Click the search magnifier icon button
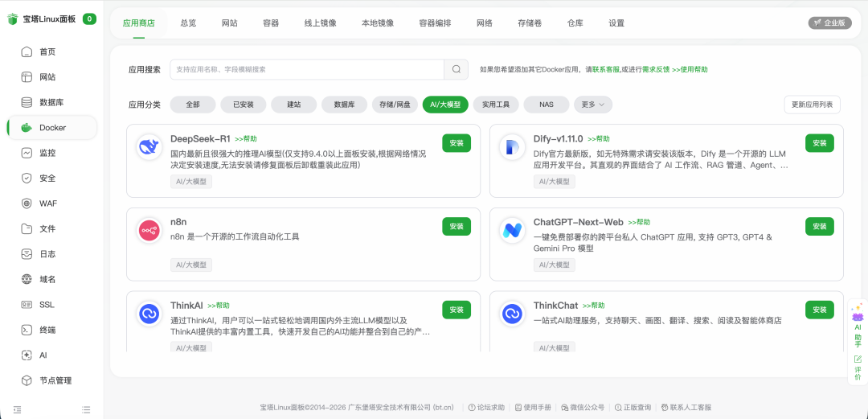The height and width of the screenshot is (419, 868). click(457, 69)
